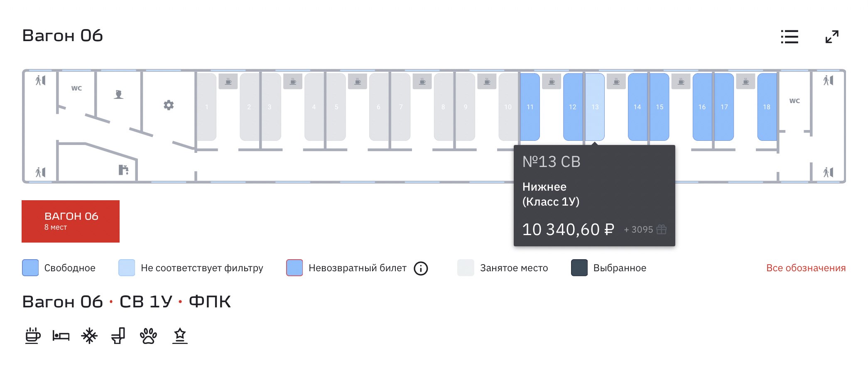
Task: Select seat 13 in the scheme
Action: (x=595, y=107)
